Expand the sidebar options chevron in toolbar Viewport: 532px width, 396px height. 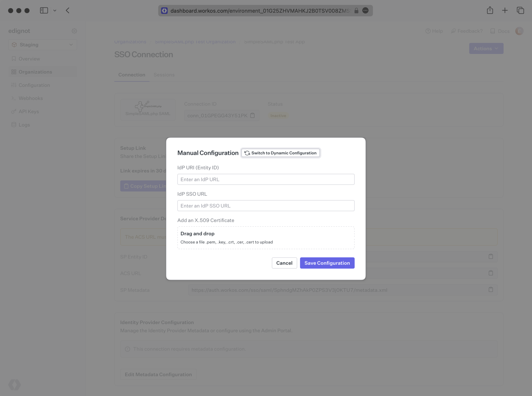click(x=55, y=11)
